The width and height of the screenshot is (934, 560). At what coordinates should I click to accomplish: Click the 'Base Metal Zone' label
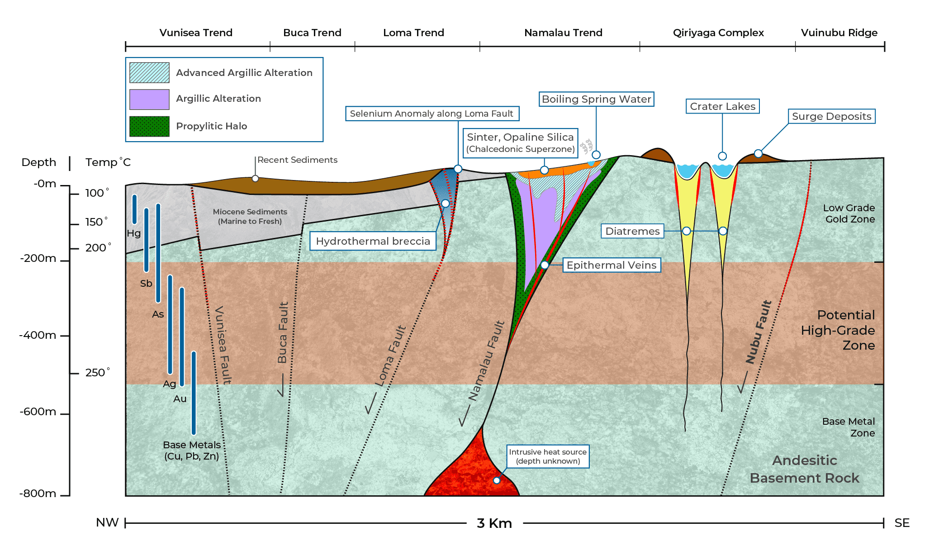click(x=849, y=427)
